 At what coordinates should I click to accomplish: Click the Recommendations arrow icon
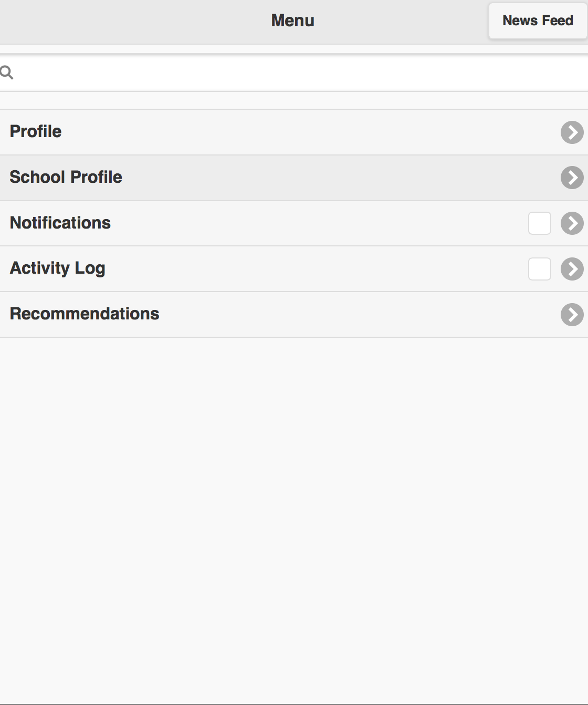(572, 315)
